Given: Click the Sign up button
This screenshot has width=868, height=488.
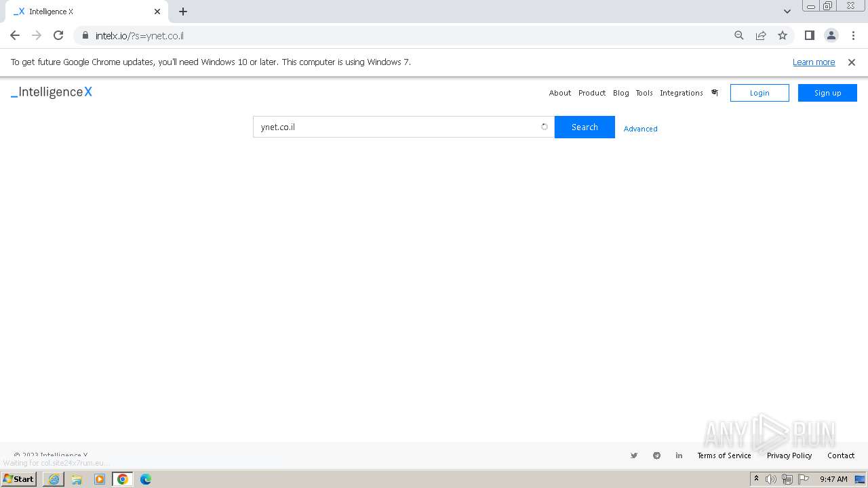Looking at the screenshot, I should point(827,93).
